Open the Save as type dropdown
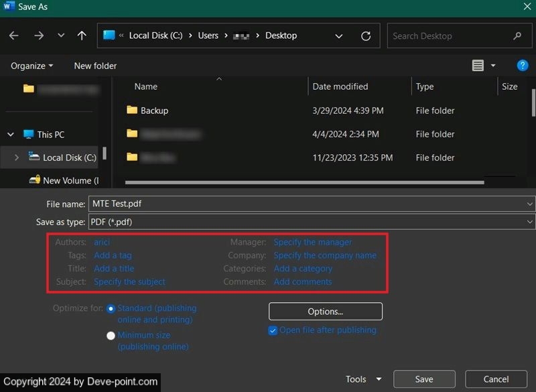The image size is (536, 392). point(529,222)
